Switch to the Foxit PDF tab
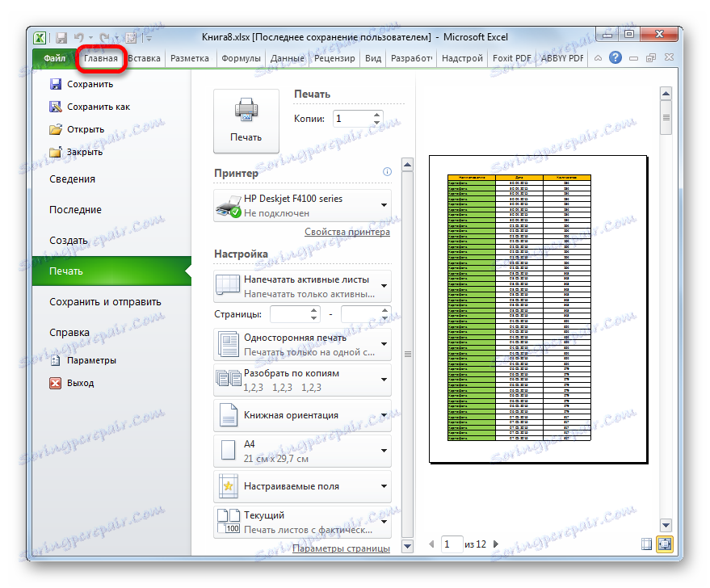Viewport: 710px width, 588px height. coord(511,58)
